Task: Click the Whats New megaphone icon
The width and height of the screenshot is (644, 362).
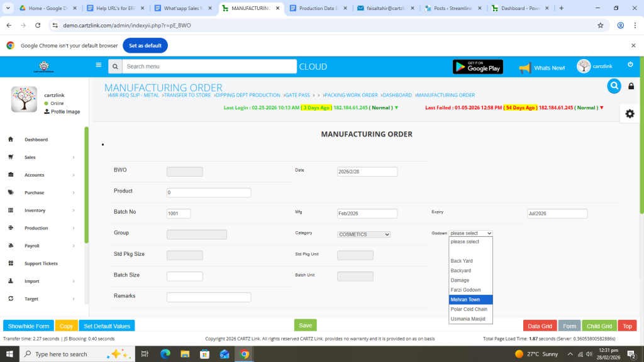Action: (x=525, y=67)
